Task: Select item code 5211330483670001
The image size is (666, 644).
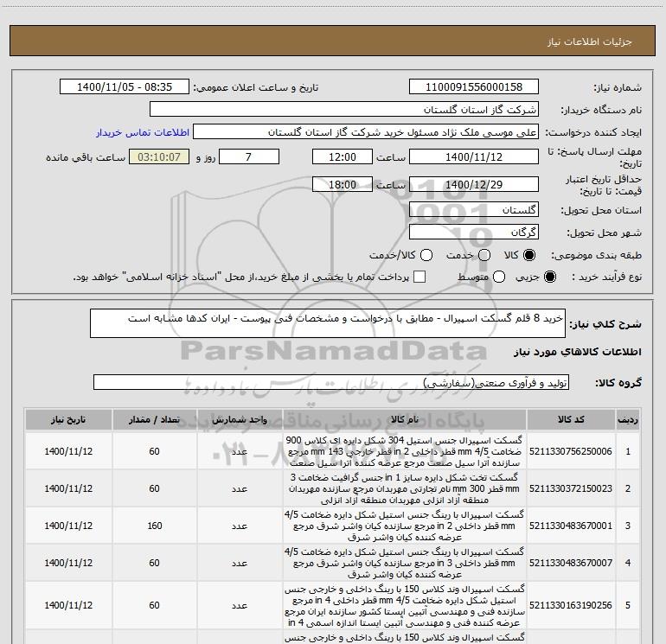Action: click(571, 526)
